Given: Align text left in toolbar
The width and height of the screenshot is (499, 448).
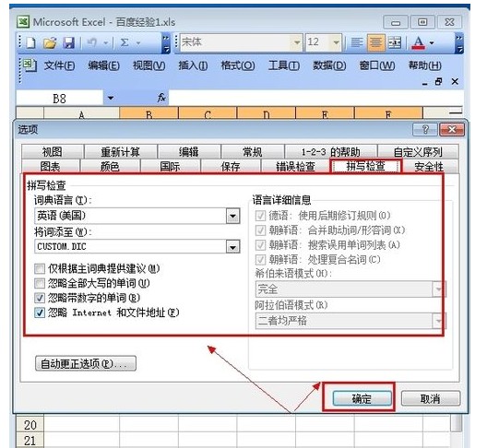Looking at the screenshot, I should point(357,42).
